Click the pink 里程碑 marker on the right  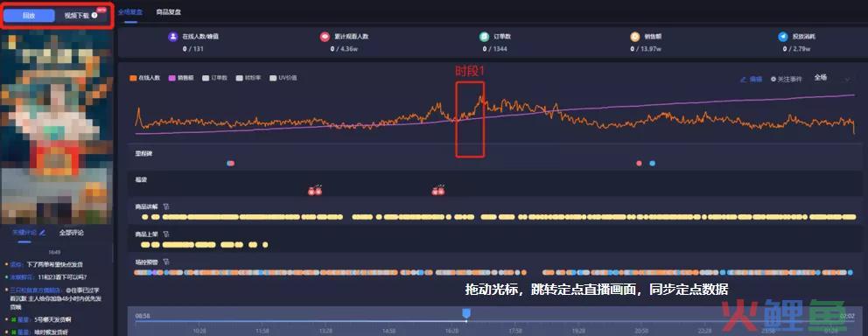coord(640,164)
